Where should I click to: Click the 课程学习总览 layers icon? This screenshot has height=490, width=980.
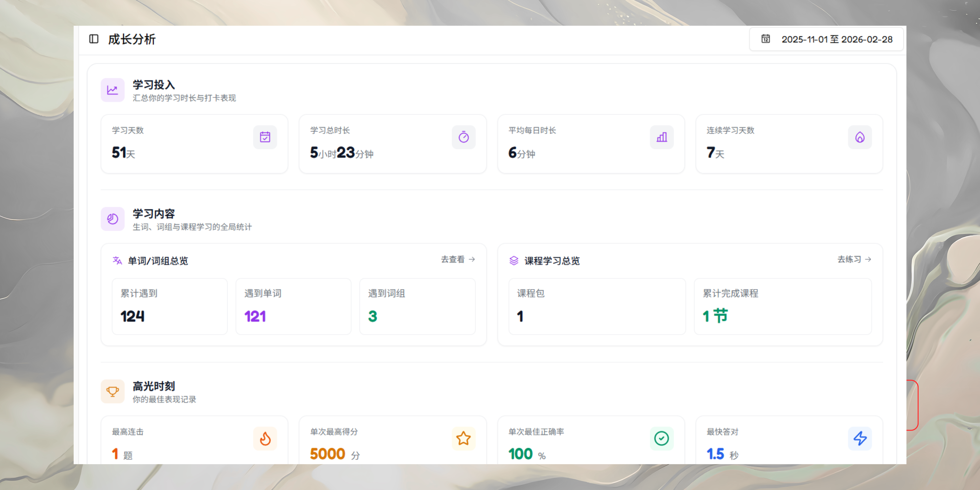click(514, 261)
